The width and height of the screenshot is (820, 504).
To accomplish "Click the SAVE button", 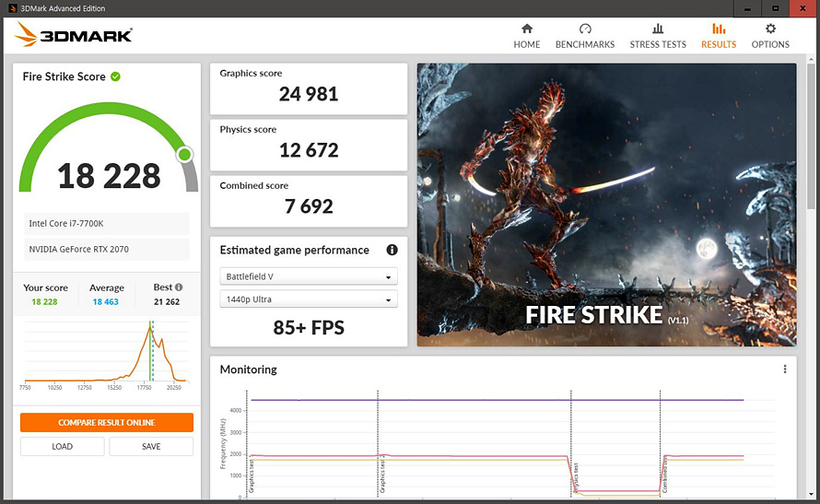I will [151, 447].
